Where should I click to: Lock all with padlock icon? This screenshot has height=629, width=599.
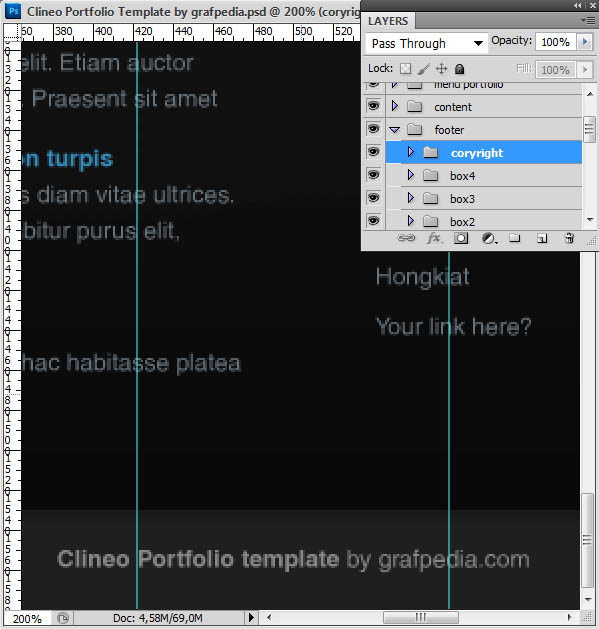tap(459, 69)
